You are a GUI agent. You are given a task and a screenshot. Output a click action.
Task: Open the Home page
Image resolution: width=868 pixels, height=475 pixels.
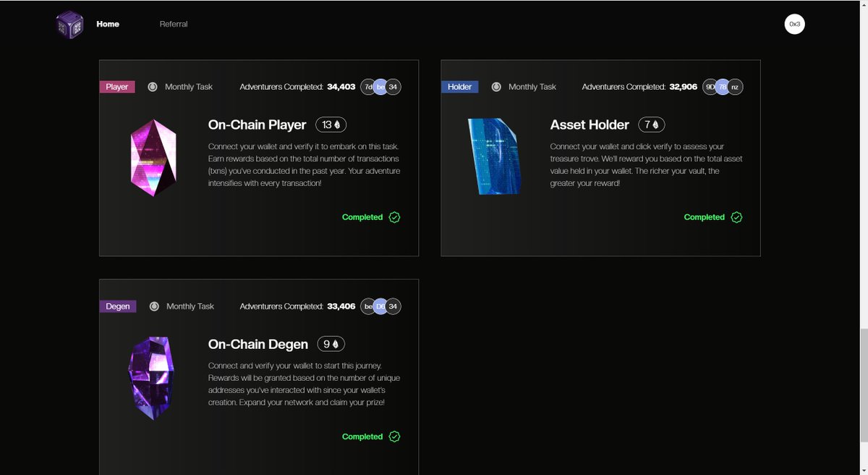tap(108, 24)
